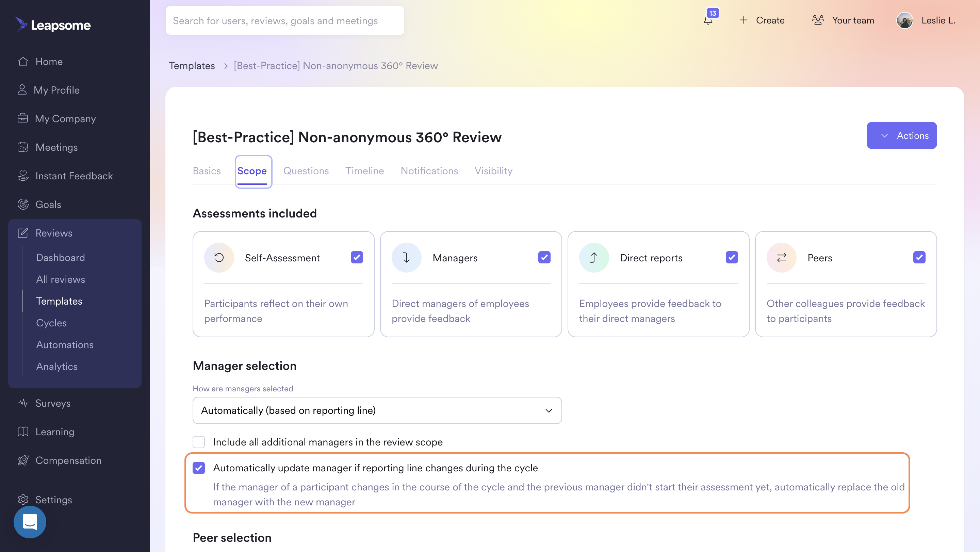Screen dimensions: 980x552
Task: Select Templates in Reviews submenu
Action: 59,301
